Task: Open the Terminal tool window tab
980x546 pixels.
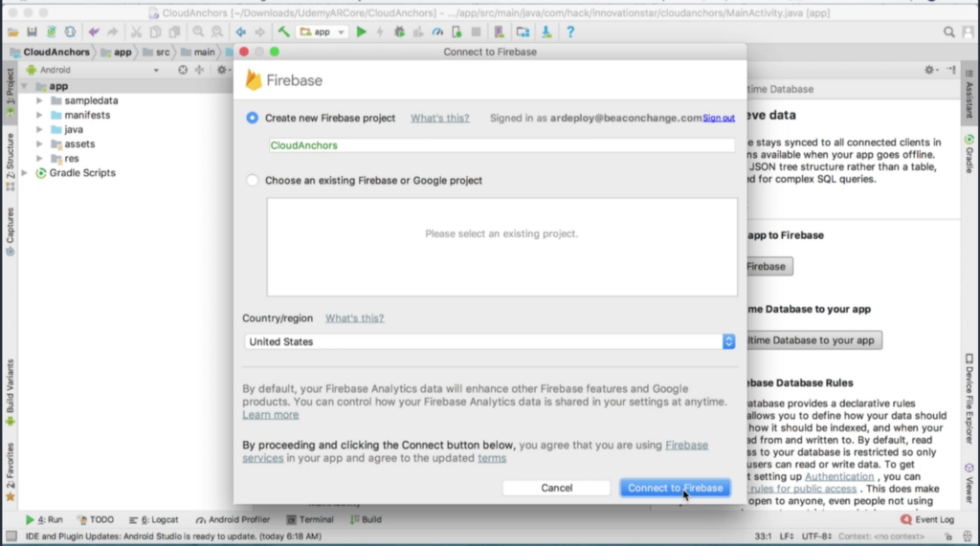Action: [310, 520]
